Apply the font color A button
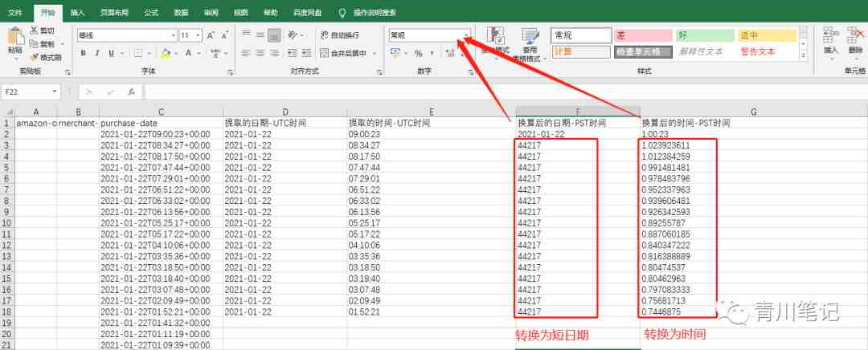868x350 pixels. pos(188,53)
